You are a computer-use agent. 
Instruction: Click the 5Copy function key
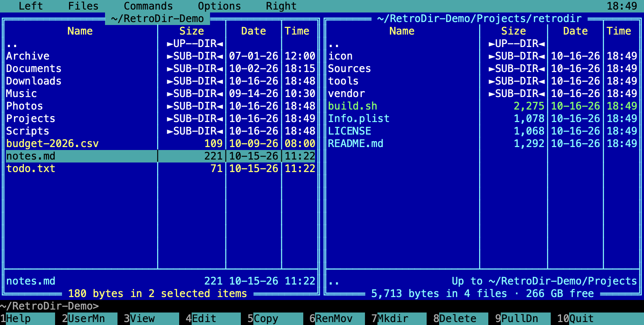[x=275, y=318]
